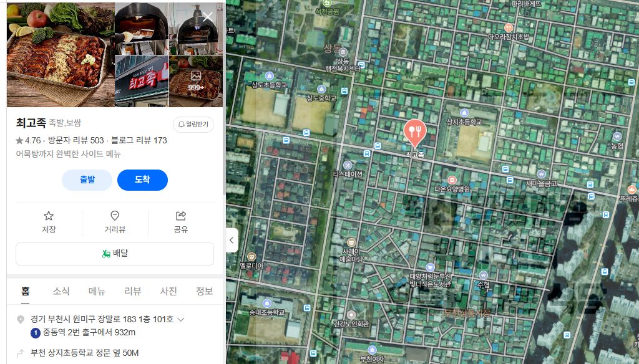The image size is (639, 364).
Task: Open the 다오라참치초밥 restaurant marker
Action: (x=508, y=27)
